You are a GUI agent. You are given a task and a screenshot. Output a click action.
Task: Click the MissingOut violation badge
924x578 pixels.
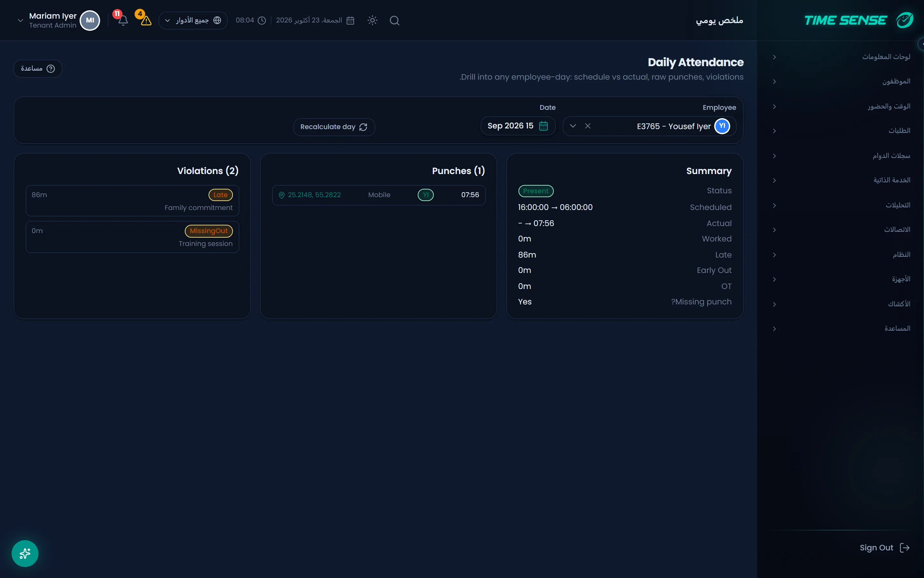pyautogui.click(x=209, y=231)
